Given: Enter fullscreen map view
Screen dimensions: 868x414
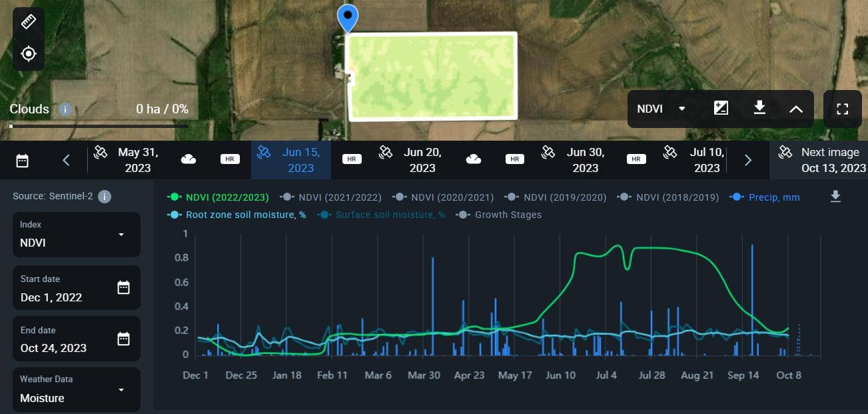Looking at the screenshot, I should [x=842, y=109].
